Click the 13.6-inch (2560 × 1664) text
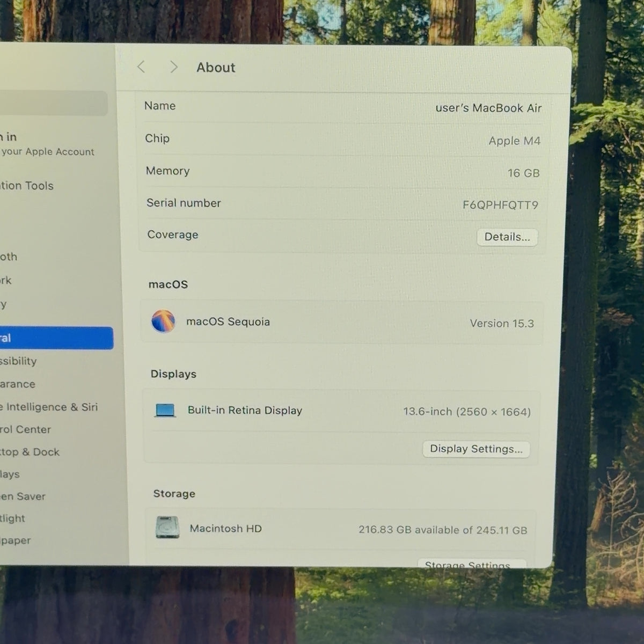This screenshot has width=644, height=644. click(x=467, y=412)
